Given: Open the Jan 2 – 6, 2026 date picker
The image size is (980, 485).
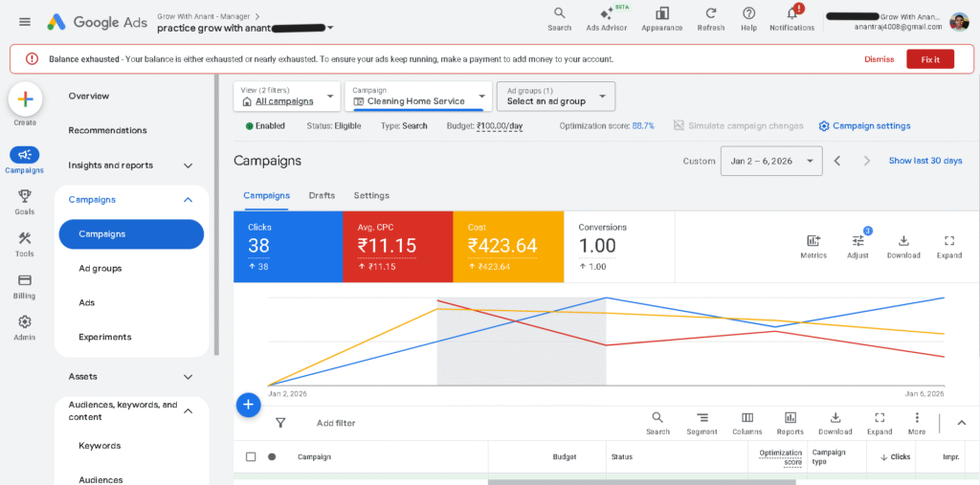Looking at the screenshot, I should point(771,161).
